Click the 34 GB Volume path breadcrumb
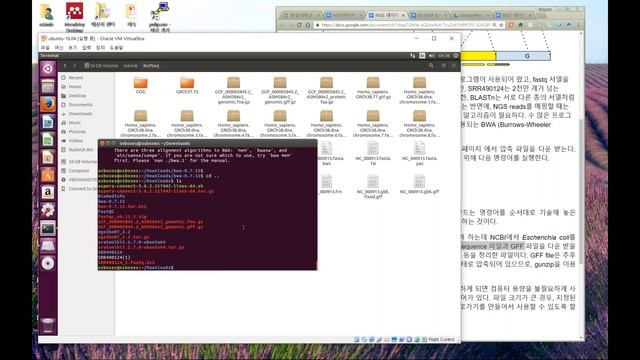The width and height of the screenshot is (640, 360). (x=101, y=65)
